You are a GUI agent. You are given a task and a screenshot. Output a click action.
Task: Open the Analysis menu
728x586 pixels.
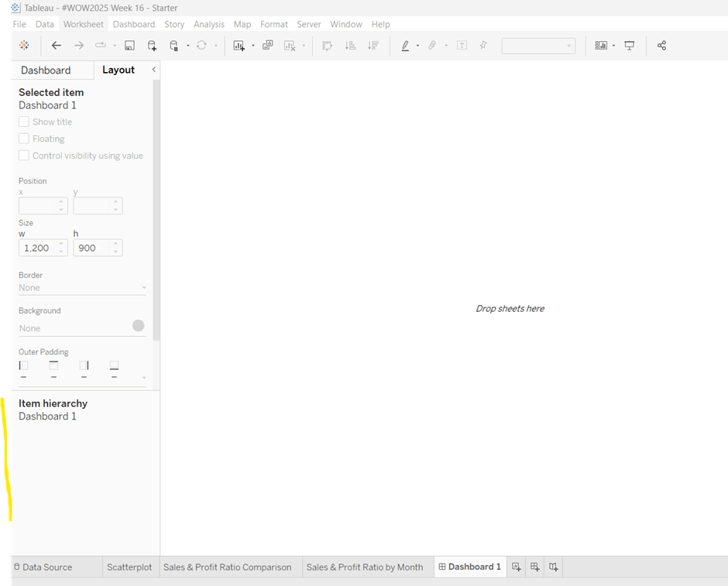pyautogui.click(x=208, y=24)
